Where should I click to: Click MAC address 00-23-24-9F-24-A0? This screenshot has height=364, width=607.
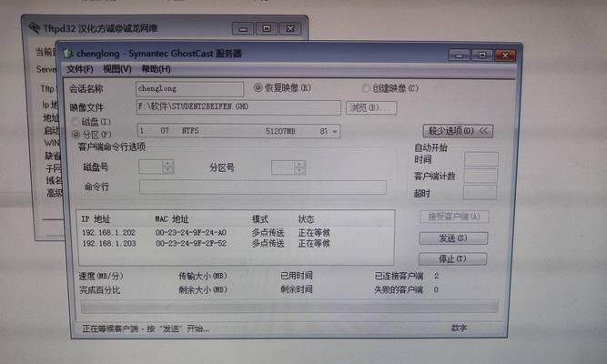point(191,232)
